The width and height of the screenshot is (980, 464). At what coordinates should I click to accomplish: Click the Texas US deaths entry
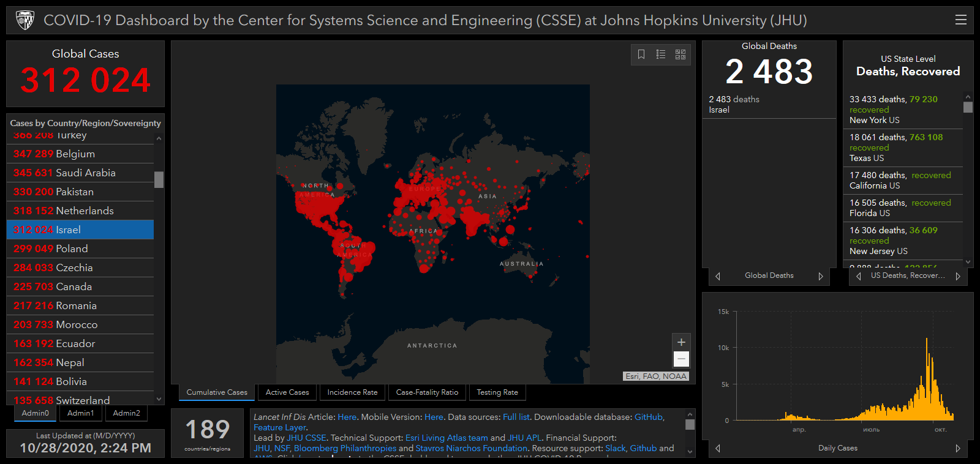coord(903,148)
